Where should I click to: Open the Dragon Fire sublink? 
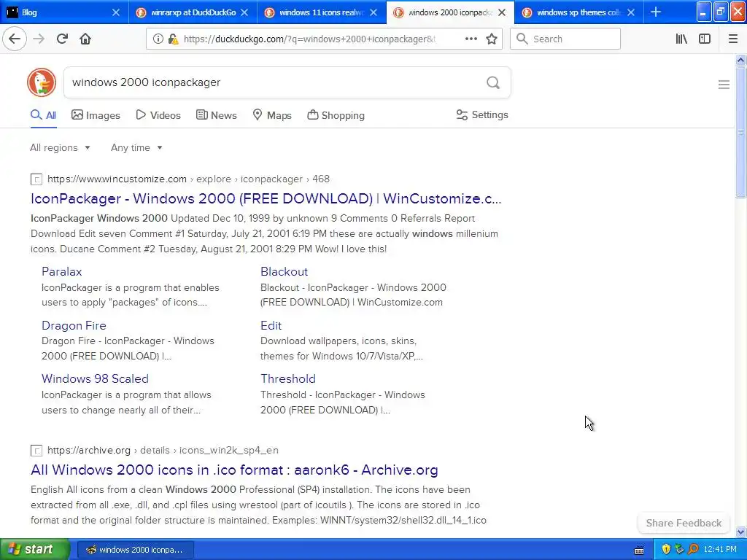[x=74, y=325]
